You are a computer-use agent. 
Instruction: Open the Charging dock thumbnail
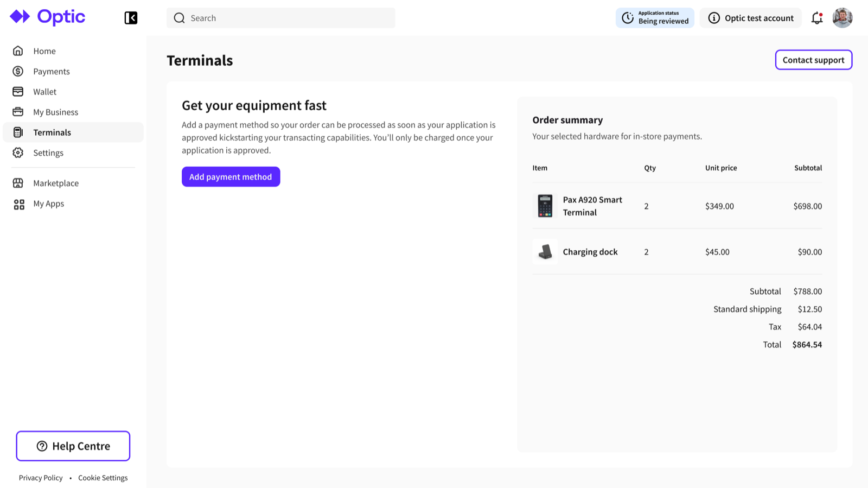(545, 252)
